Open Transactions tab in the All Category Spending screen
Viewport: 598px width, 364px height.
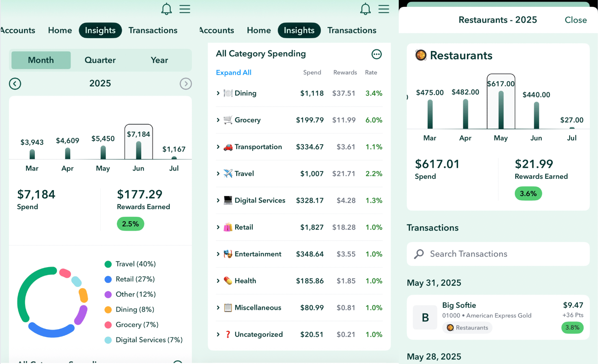click(x=352, y=30)
